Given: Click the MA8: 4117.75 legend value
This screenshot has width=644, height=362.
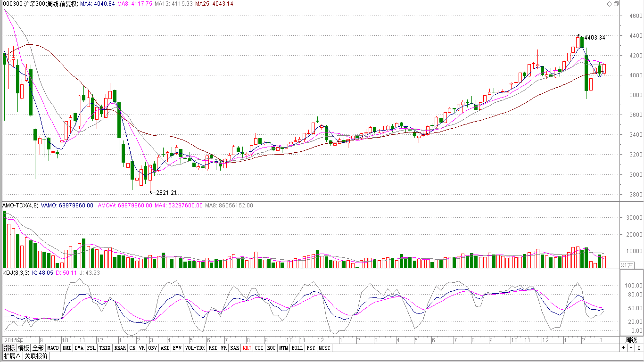Looking at the screenshot, I should (x=135, y=4).
